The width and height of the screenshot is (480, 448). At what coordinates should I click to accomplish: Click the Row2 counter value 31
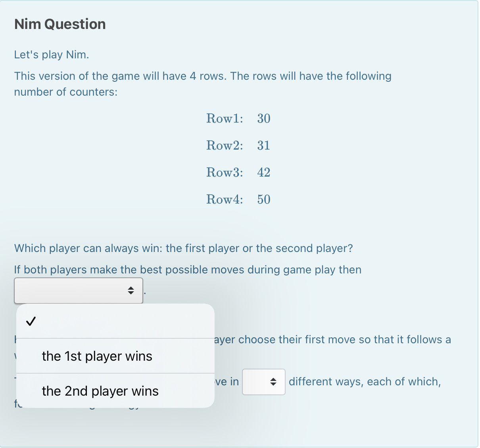263,145
